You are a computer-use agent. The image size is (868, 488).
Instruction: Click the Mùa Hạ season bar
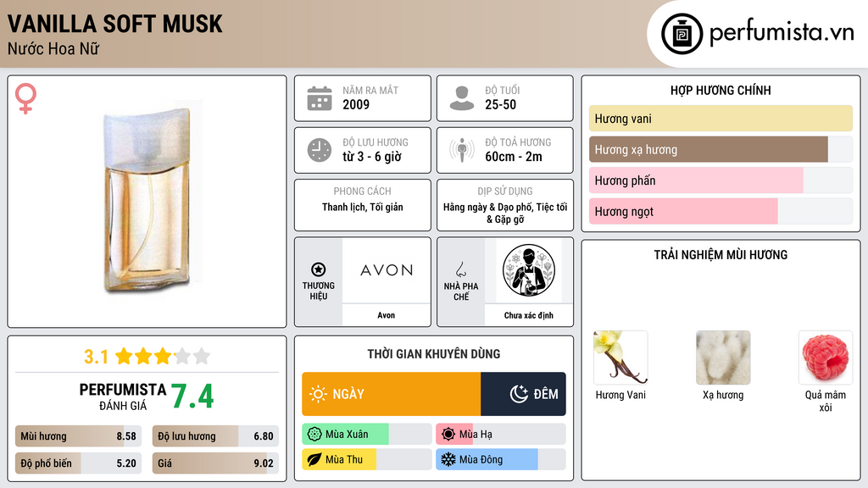[500, 435]
